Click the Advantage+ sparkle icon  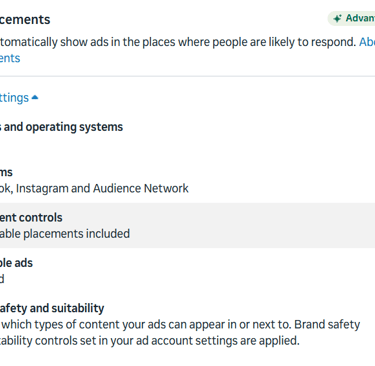(x=337, y=18)
